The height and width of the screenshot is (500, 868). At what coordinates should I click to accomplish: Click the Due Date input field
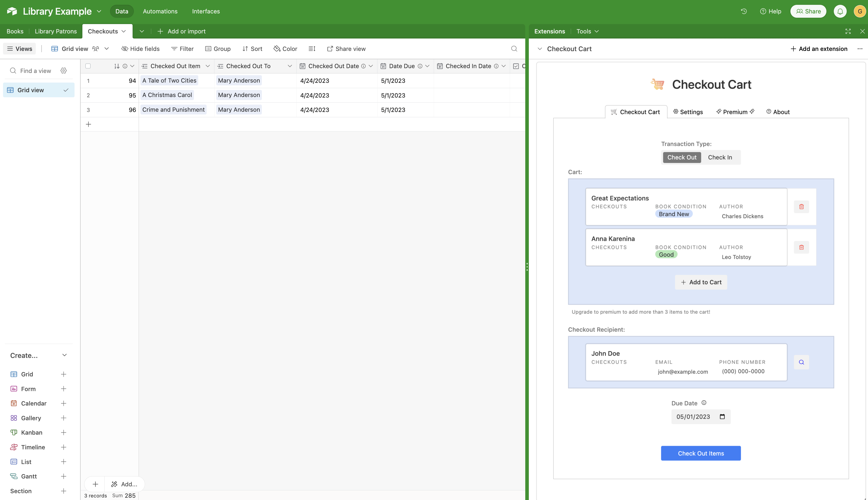pyautogui.click(x=698, y=417)
